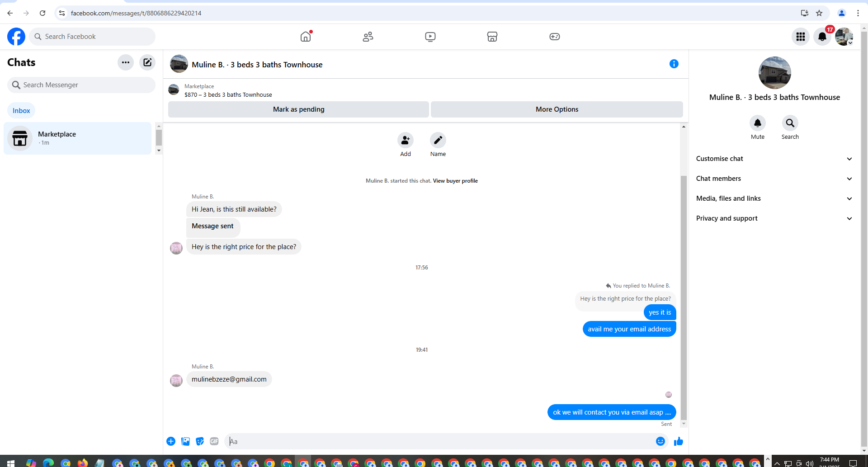
Task: Open the Chrome three-dot menu
Action: (858, 13)
